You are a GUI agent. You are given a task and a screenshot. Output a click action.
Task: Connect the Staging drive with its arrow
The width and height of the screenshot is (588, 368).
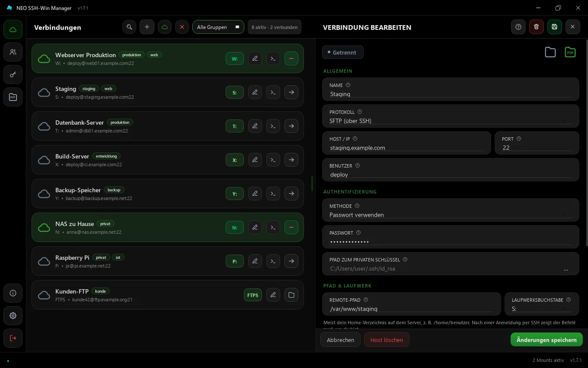[291, 92]
